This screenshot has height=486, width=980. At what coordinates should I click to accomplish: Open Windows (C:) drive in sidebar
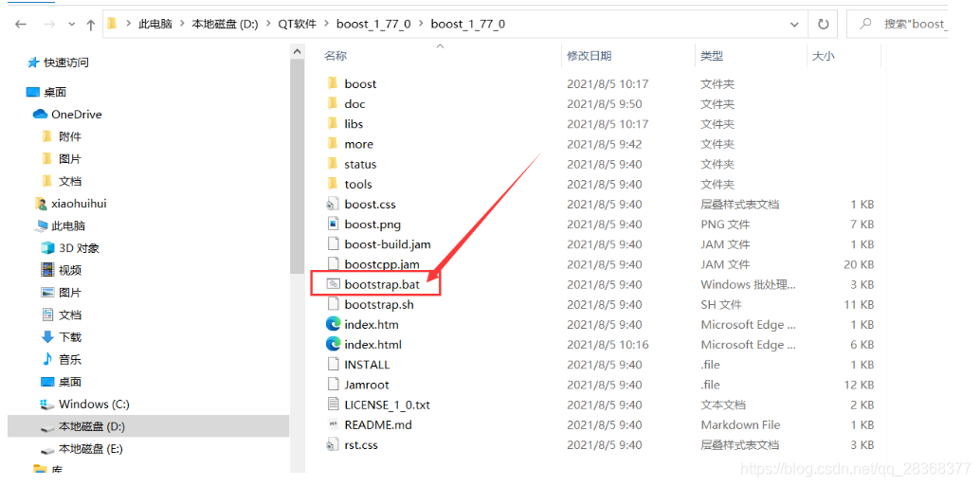pyautogui.click(x=94, y=405)
